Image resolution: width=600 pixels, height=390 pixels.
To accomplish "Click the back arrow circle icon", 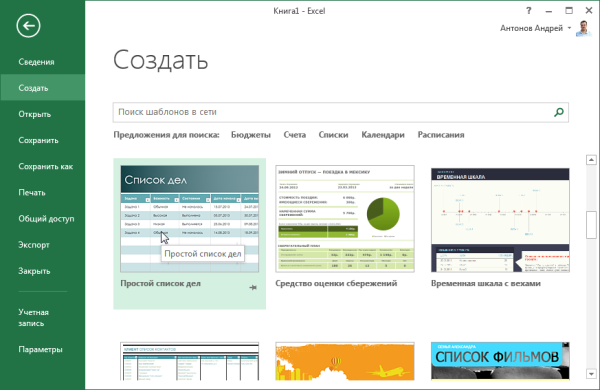I will 28,26.
